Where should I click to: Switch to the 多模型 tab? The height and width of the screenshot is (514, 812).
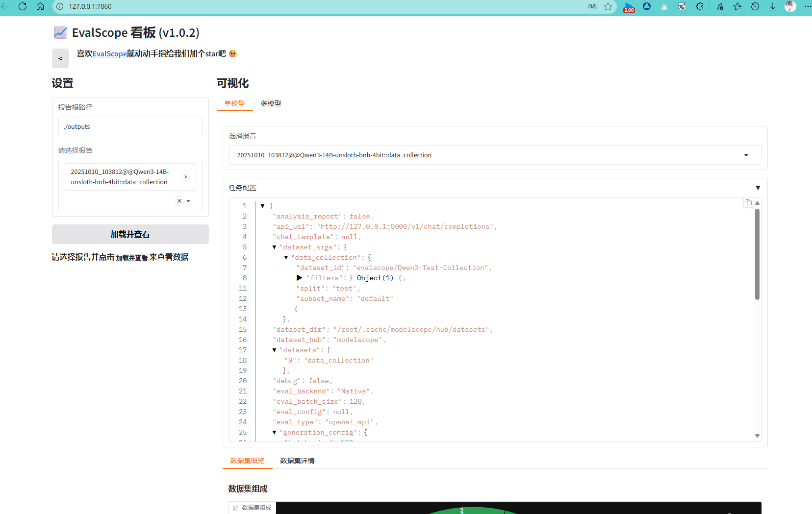click(271, 103)
